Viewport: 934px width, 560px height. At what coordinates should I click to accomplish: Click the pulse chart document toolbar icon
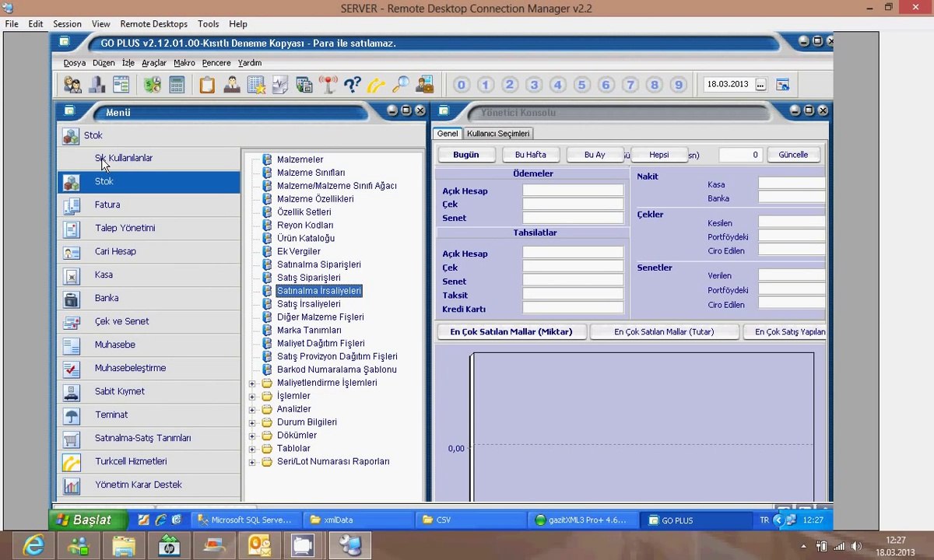[x=280, y=85]
